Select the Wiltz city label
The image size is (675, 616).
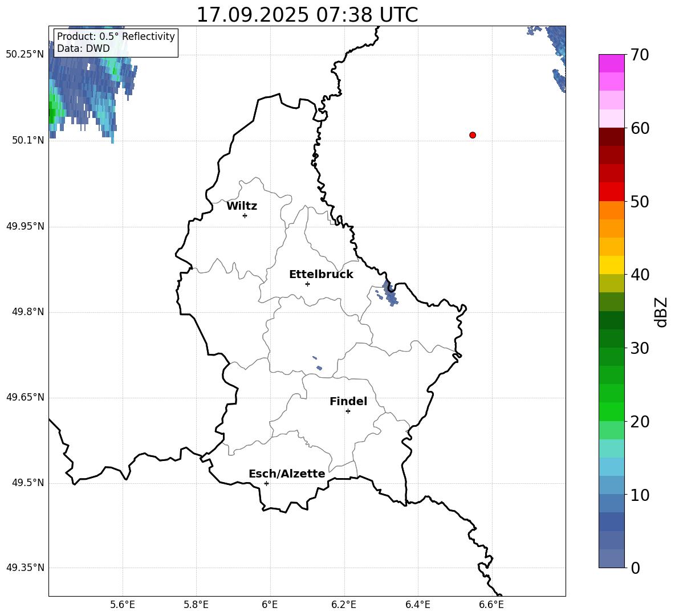(x=242, y=206)
